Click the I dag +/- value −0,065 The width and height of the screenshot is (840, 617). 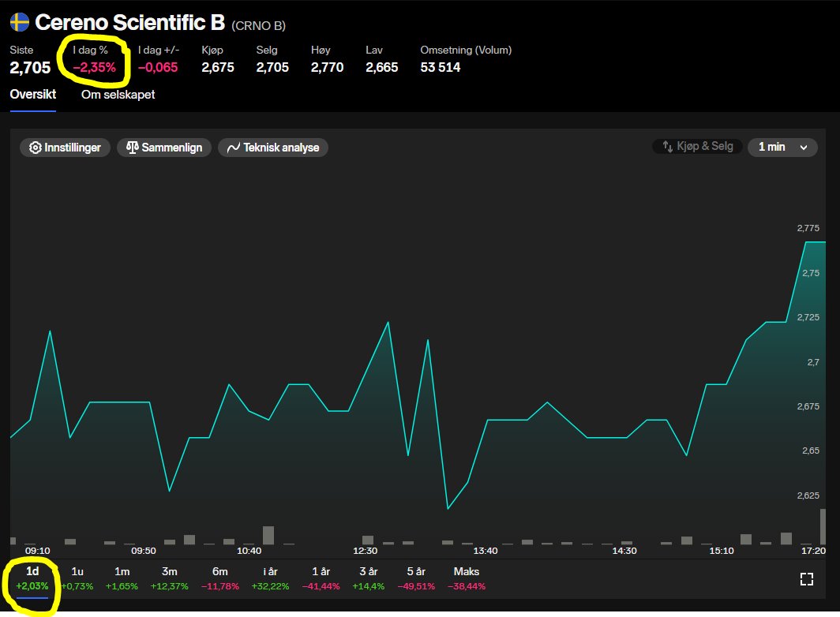(158, 68)
